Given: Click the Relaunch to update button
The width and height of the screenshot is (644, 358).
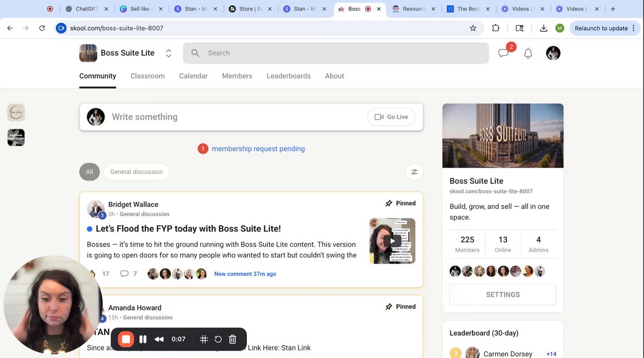Looking at the screenshot, I should point(604,28).
